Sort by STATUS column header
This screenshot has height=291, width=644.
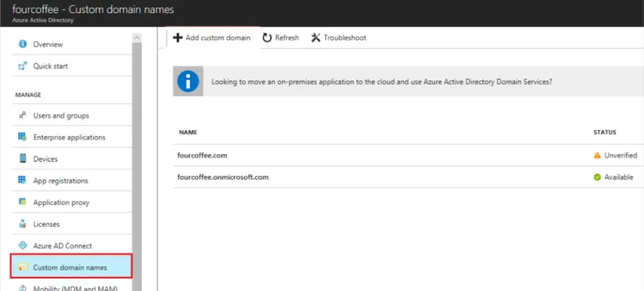click(x=604, y=133)
